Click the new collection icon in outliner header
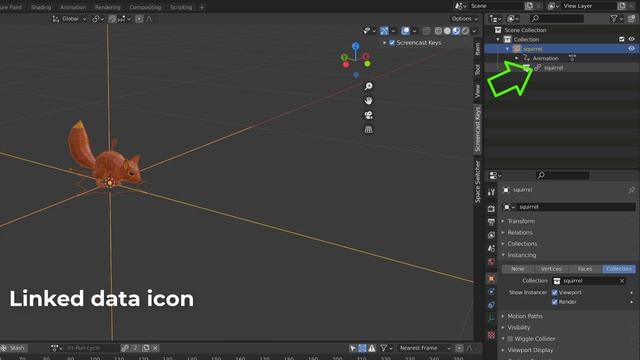 632,19
